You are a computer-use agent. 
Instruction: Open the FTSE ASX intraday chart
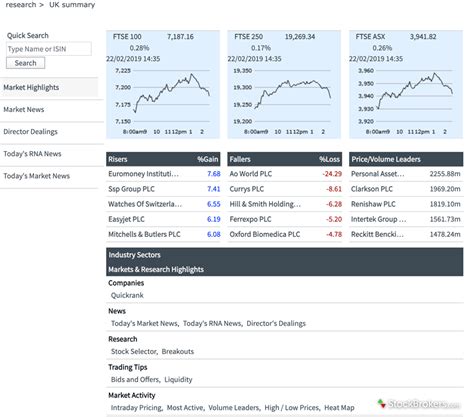click(406, 101)
